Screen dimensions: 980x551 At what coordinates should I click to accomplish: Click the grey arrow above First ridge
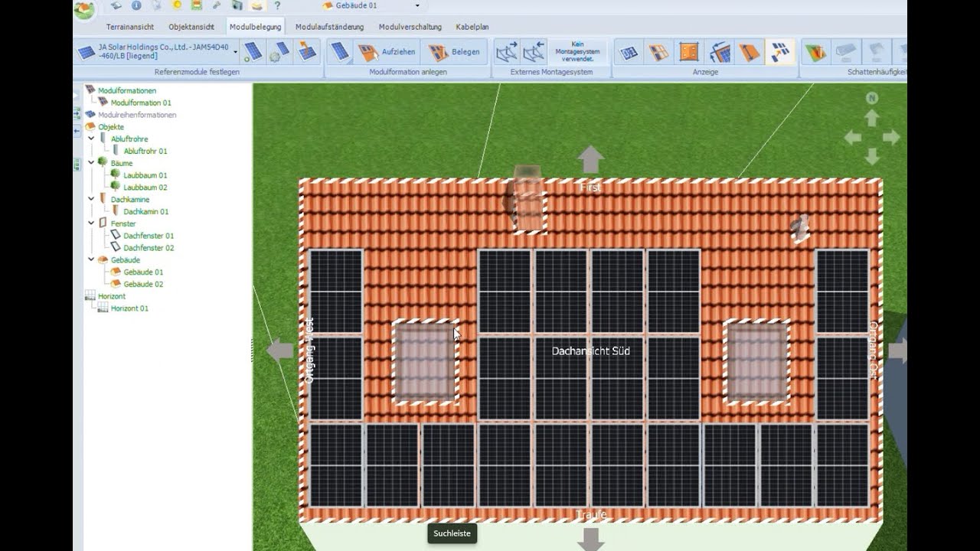click(x=590, y=159)
